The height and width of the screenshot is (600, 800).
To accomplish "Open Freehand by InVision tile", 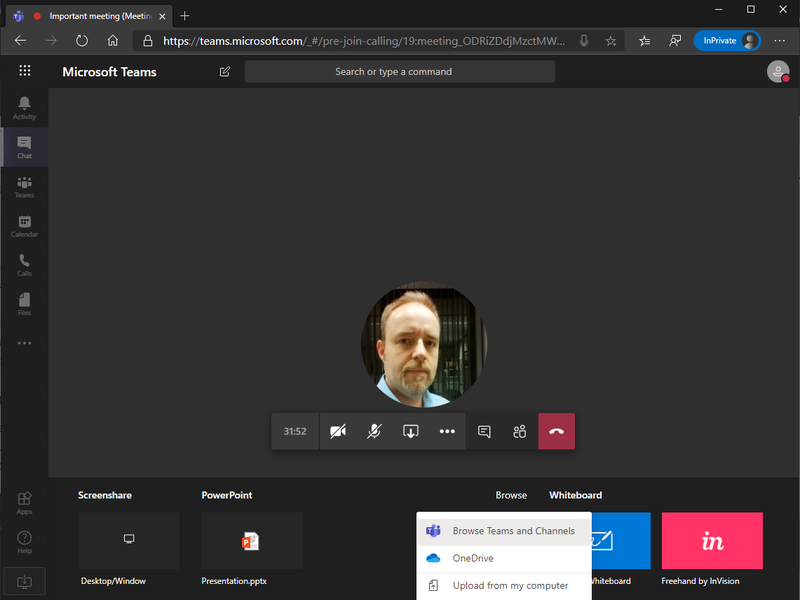I will click(712, 541).
